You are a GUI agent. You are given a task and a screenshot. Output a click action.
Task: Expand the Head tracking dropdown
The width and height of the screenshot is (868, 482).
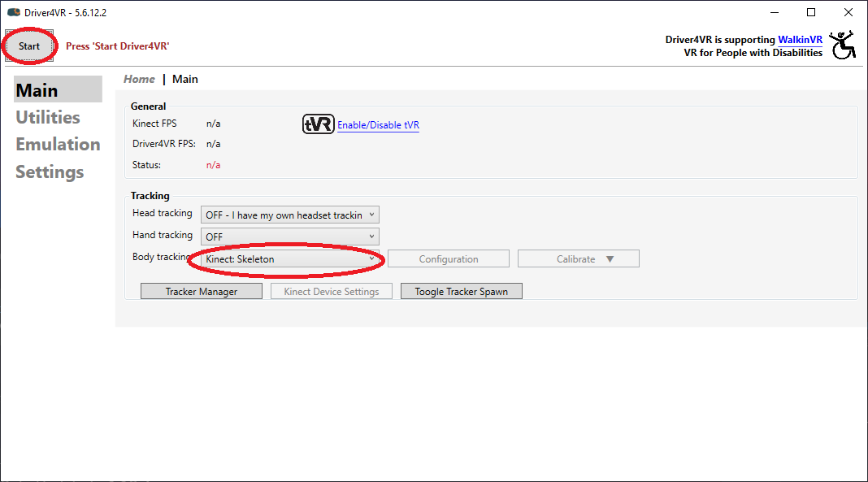point(289,215)
